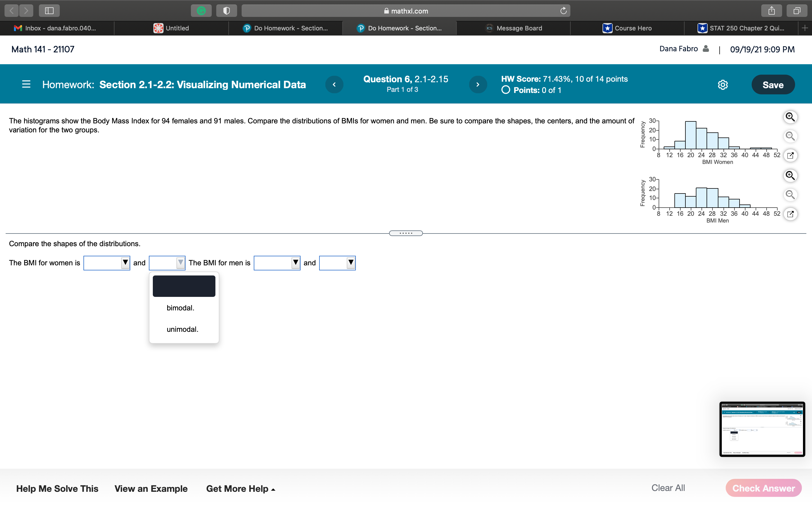812x507 pixels.
Task: Click the Help Me Solve This link
Action: point(57,488)
